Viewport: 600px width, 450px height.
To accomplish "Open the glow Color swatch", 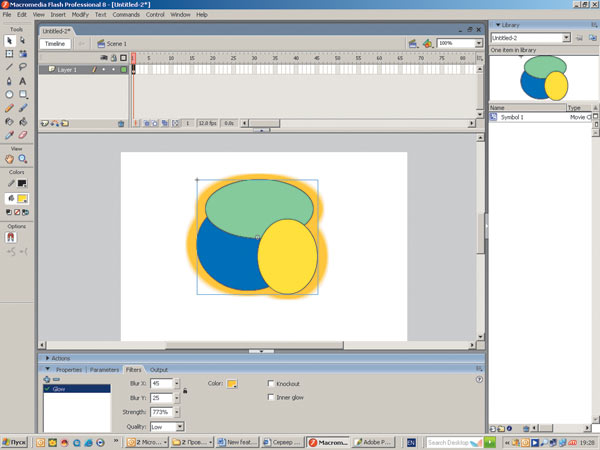I will click(232, 383).
